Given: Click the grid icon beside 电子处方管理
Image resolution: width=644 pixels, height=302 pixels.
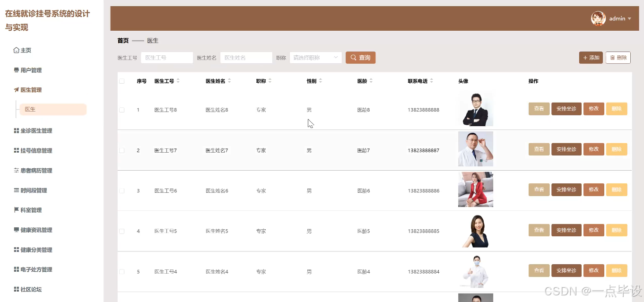Looking at the screenshot, I should pos(17,269).
